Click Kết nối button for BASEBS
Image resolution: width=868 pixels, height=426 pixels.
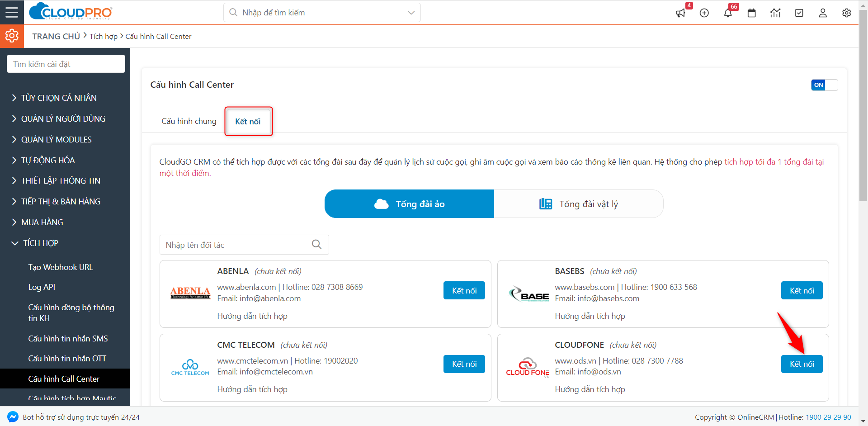click(802, 290)
